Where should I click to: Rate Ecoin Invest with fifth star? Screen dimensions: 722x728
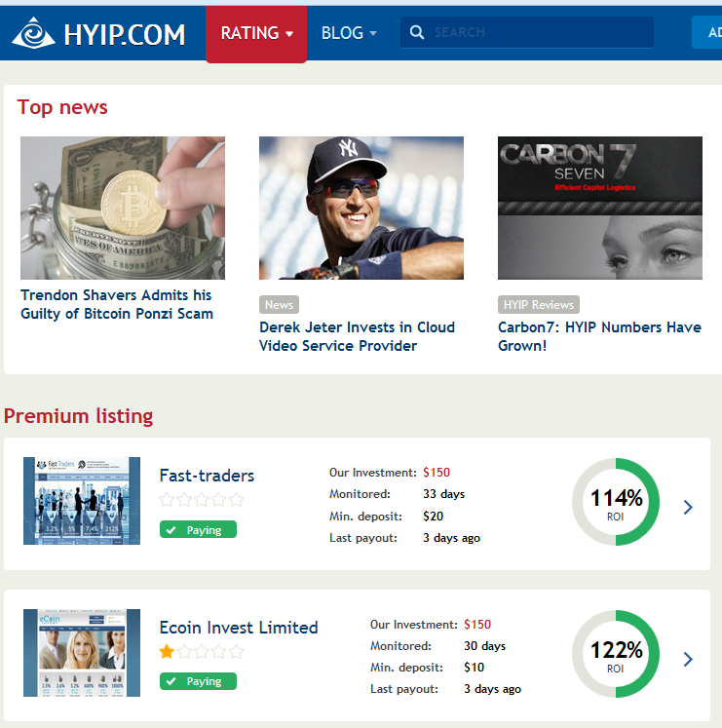point(237,652)
